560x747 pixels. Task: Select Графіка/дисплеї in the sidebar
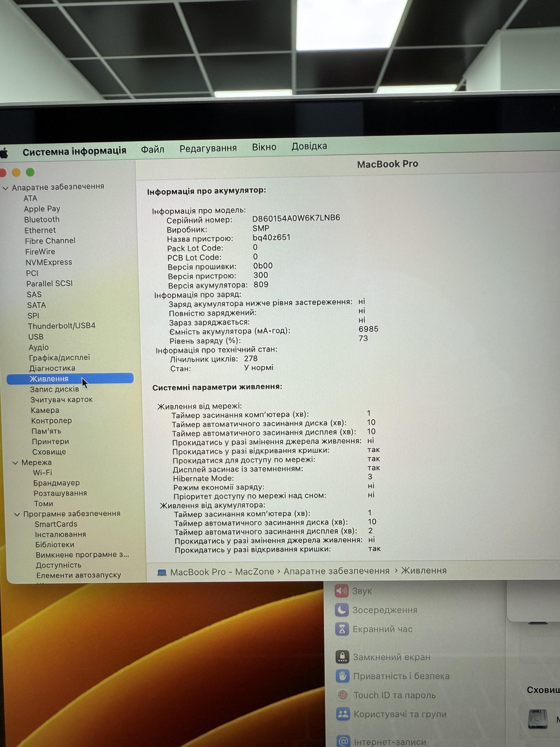[x=60, y=358]
